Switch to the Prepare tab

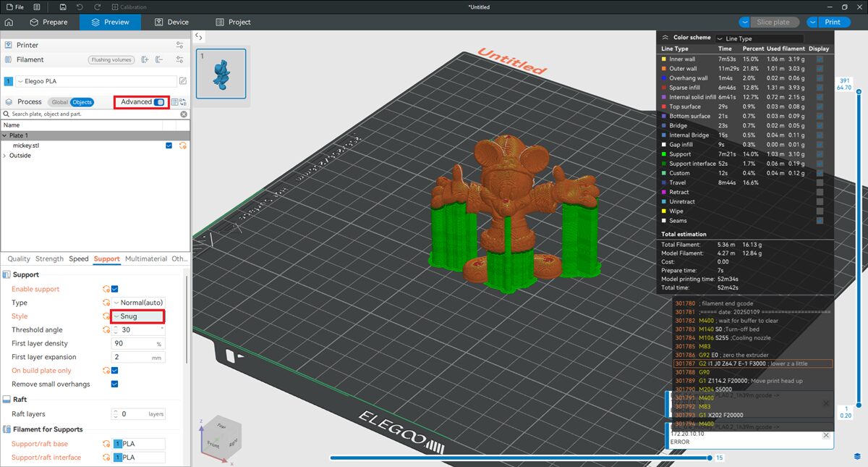[49, 22]
